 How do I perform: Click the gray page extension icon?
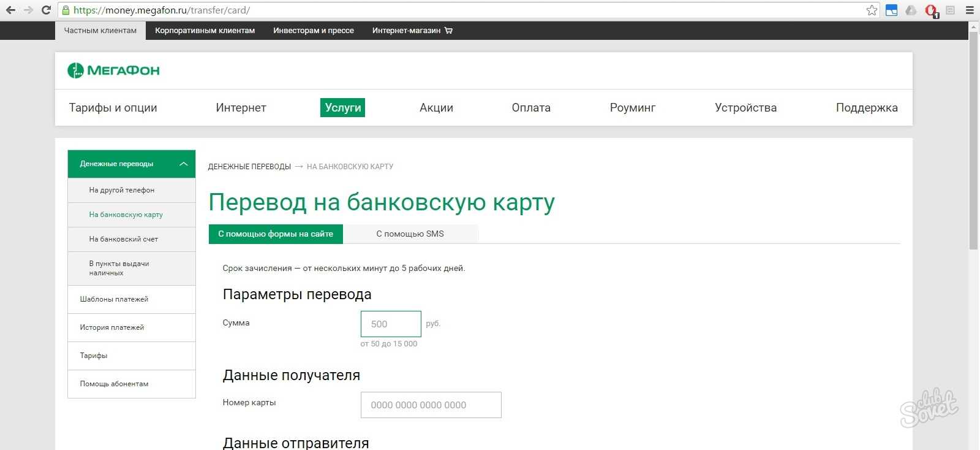[951, 10]
